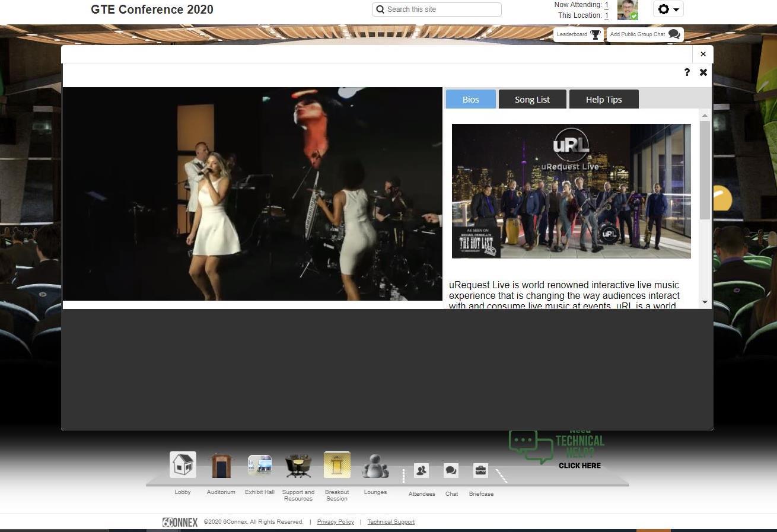Click the 6Connex footer logo
Viewport: 777px width, 532px height.
click(x=180, y=522)
